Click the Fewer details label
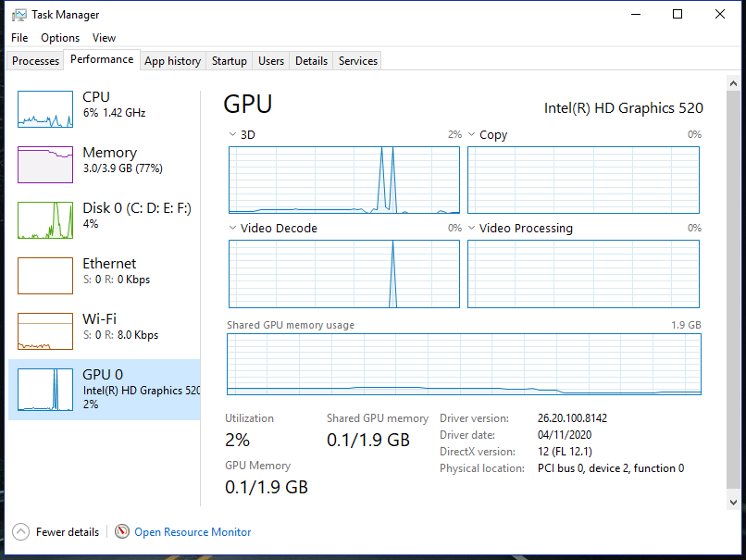This screenshot has width=746, height=560. tap(68, 532)
